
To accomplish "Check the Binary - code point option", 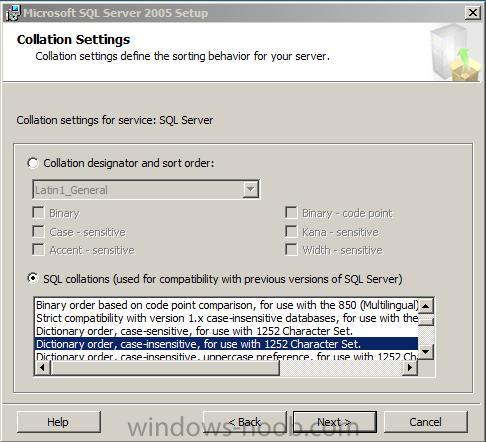I will pos(291,213).
